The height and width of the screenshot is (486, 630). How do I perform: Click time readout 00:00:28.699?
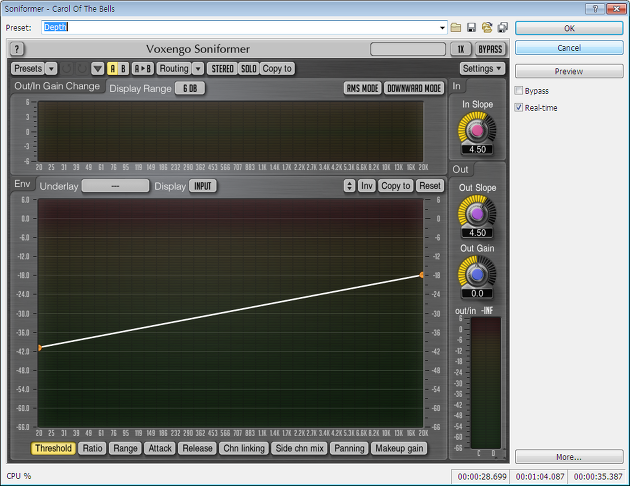coord(481,477)
